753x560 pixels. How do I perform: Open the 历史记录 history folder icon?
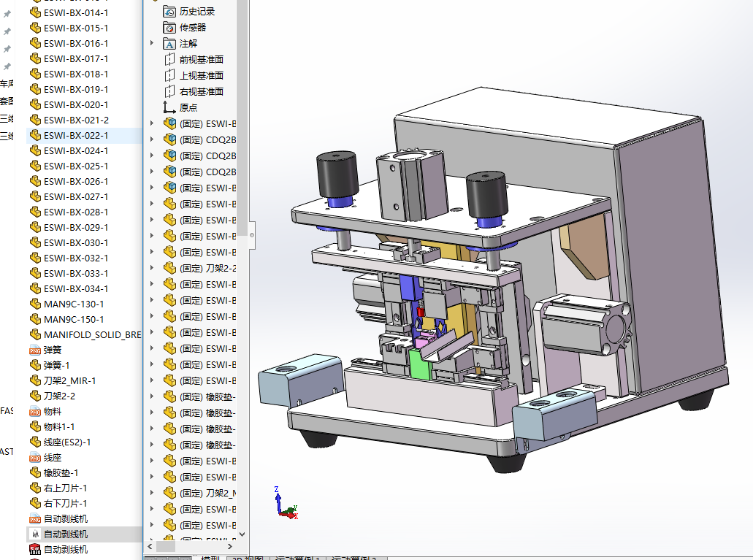(x=169, y=11)
